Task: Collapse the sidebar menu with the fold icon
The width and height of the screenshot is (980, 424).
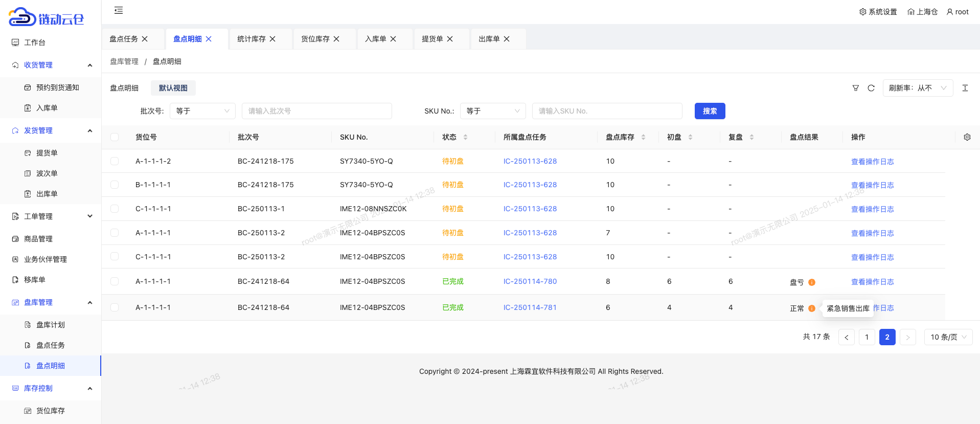Action: click(119, 10)
